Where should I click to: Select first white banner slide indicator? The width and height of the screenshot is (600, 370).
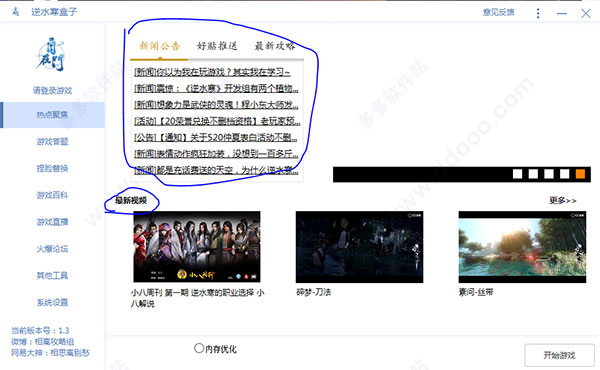(517, 174)
